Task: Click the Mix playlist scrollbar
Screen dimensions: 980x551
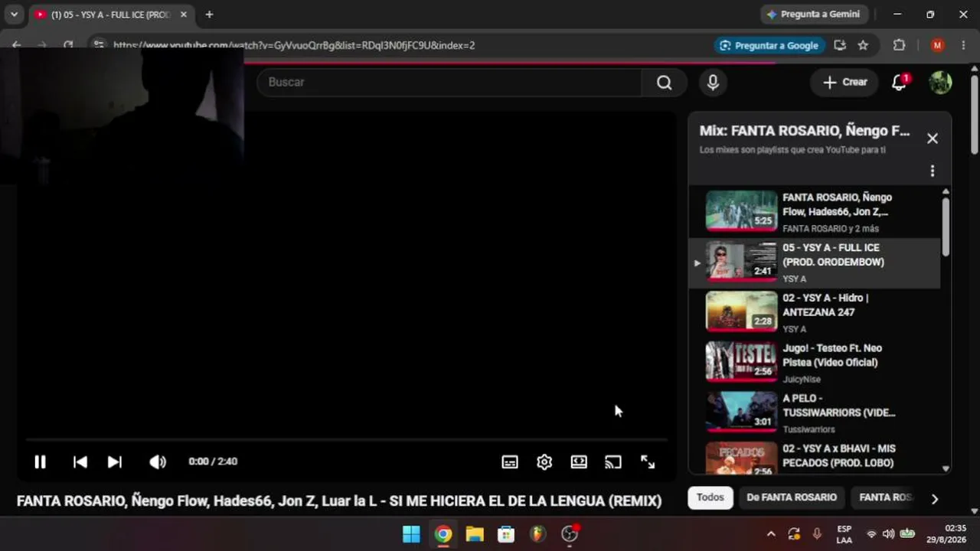Action: coord(946,227)
